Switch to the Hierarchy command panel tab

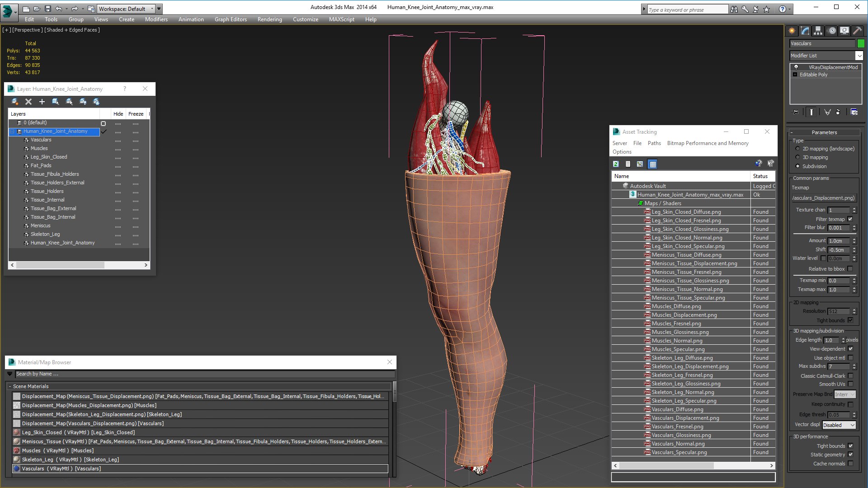click(818, 31)
